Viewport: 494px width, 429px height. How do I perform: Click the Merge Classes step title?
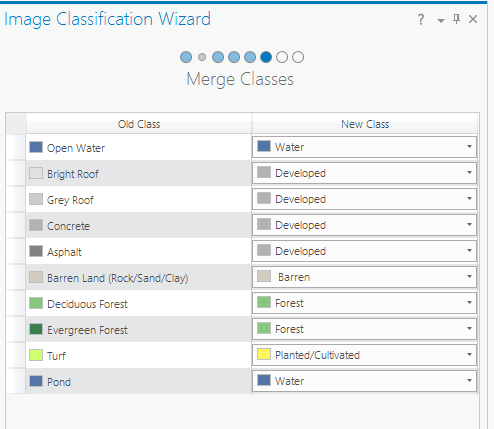tap(240, 80)
